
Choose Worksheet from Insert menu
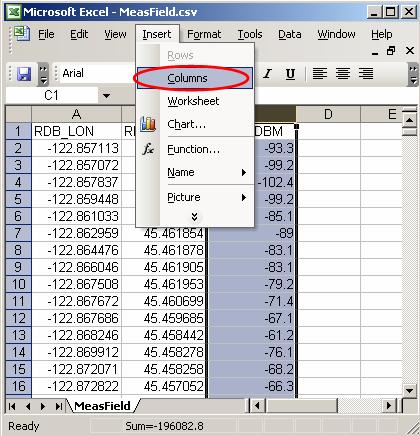point(195,101)
